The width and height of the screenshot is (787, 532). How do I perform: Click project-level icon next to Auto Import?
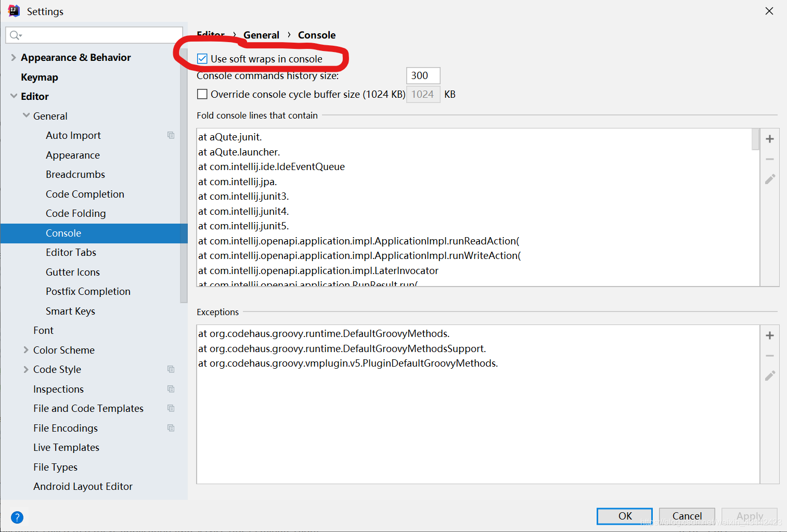tap(171, 135)
